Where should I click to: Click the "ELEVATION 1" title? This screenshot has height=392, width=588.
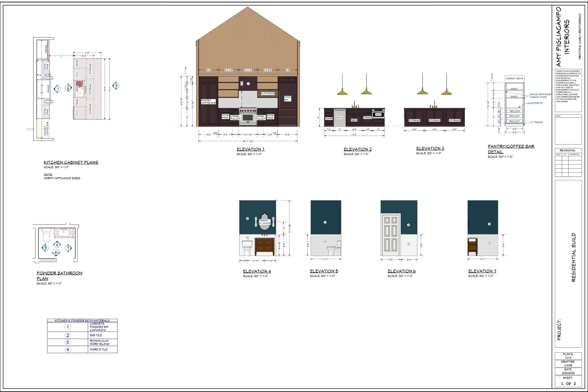(x=250, y=149)
